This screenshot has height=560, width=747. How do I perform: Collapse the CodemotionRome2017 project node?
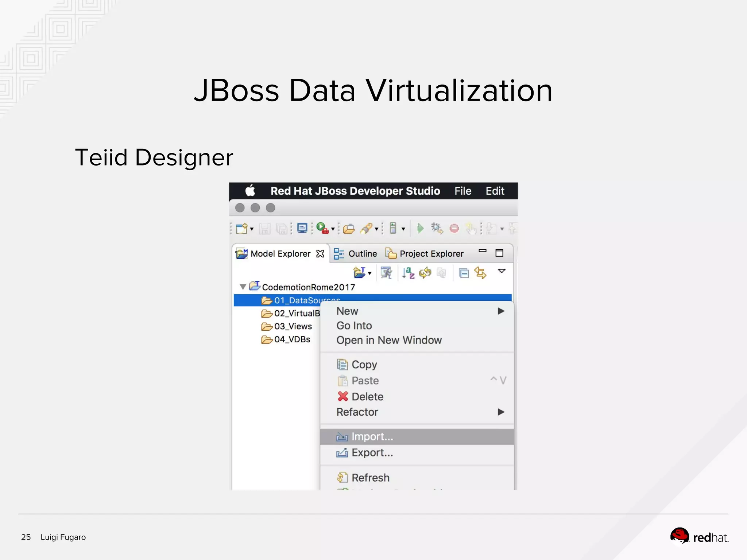[x=243, y=287]
